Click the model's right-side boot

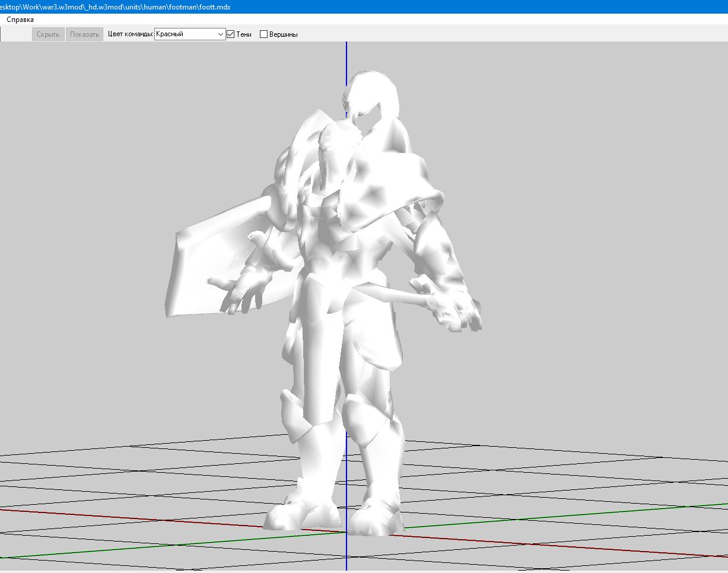[377, 513]
